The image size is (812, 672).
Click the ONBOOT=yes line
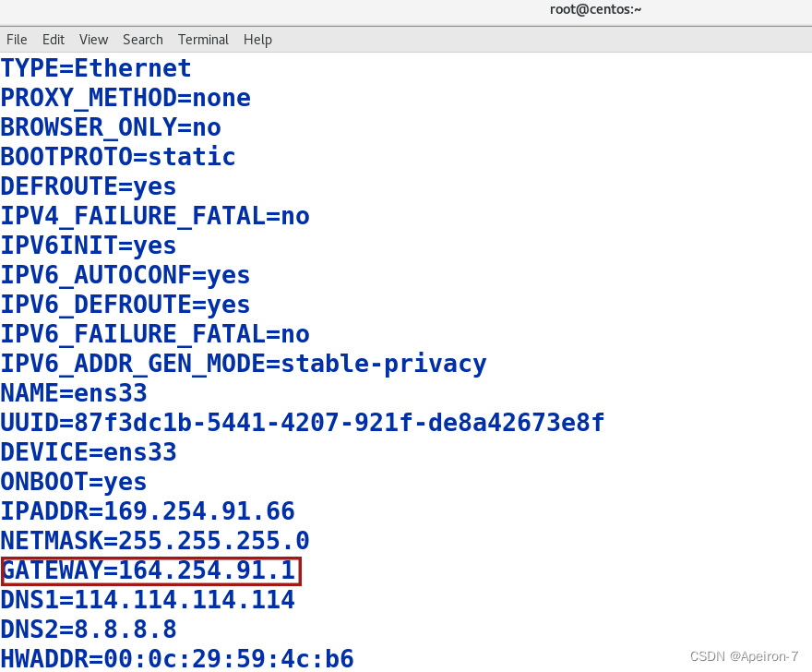click(x=73, y=481)
